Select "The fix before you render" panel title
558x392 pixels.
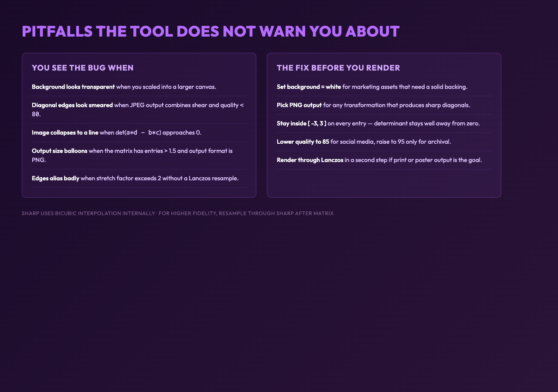[x=338, y=68]
